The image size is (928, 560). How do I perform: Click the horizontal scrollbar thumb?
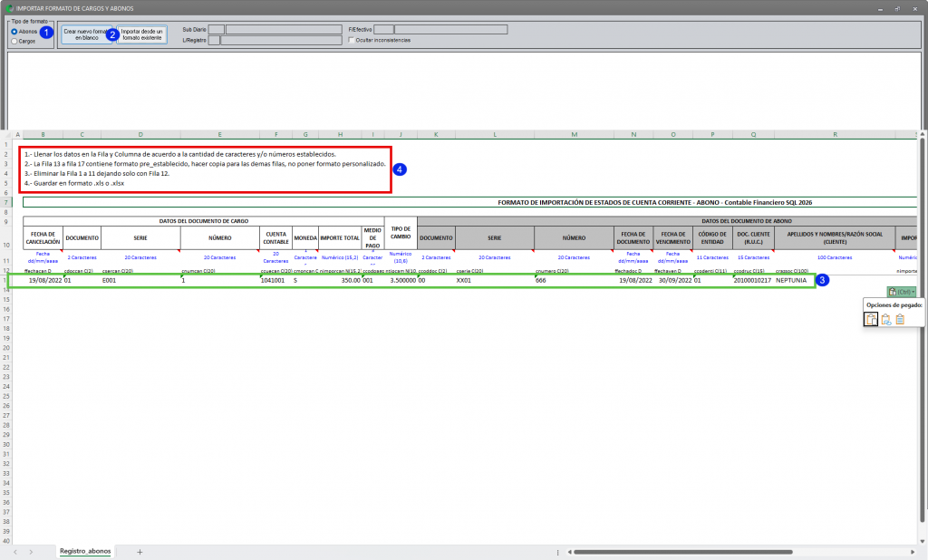(x=682, y=553)
